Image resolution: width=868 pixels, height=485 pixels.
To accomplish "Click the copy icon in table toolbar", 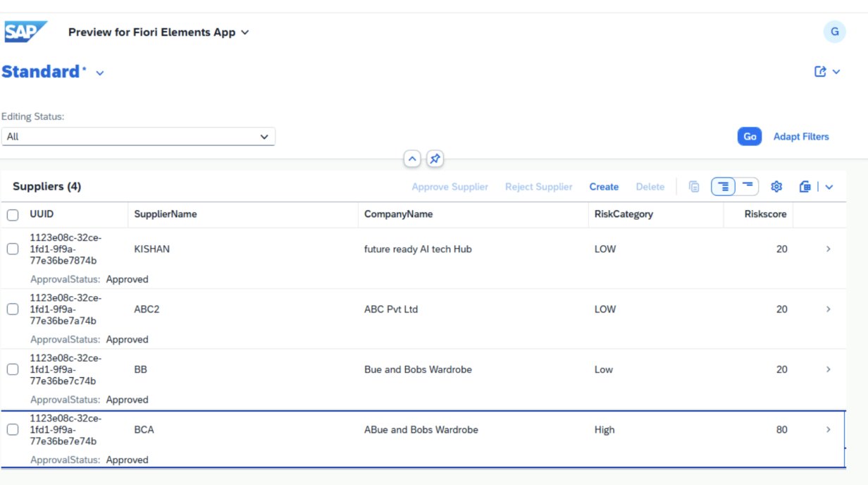I will (694, 187).
